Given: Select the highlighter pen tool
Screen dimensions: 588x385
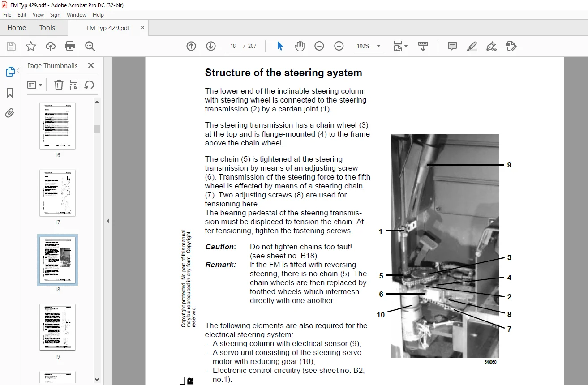Looking at the screenshot, I should (472, 46).
